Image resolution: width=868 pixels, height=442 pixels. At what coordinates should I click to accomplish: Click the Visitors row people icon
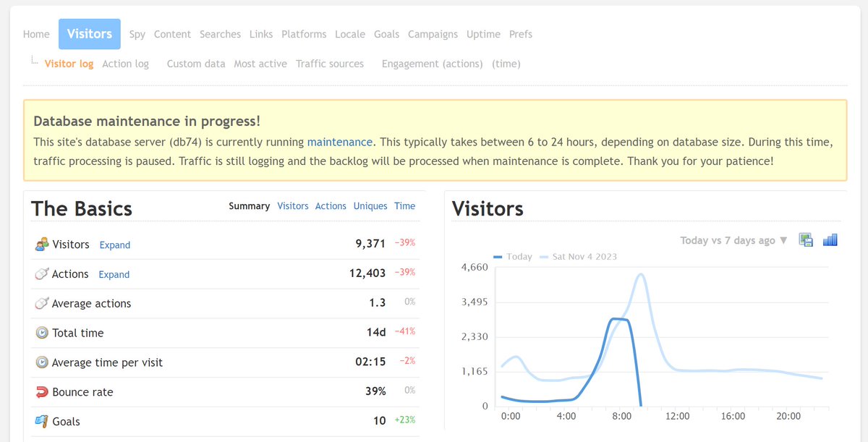point(42,245)
